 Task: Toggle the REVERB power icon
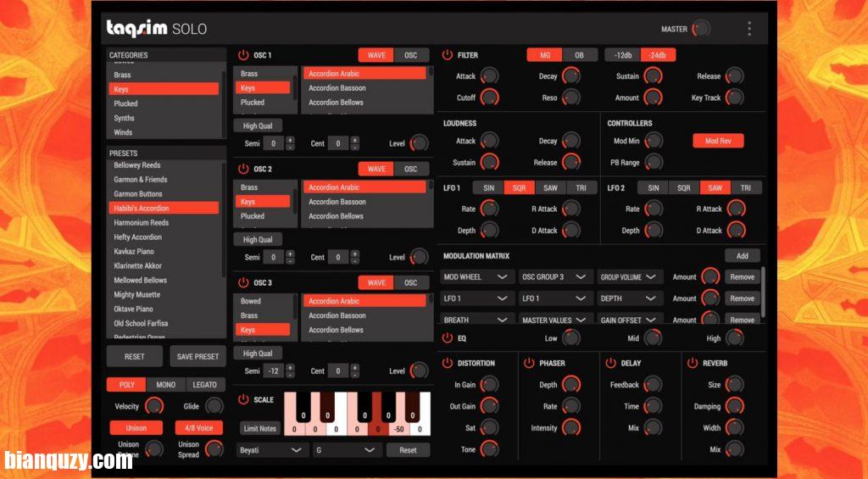[x=692, y=363]
